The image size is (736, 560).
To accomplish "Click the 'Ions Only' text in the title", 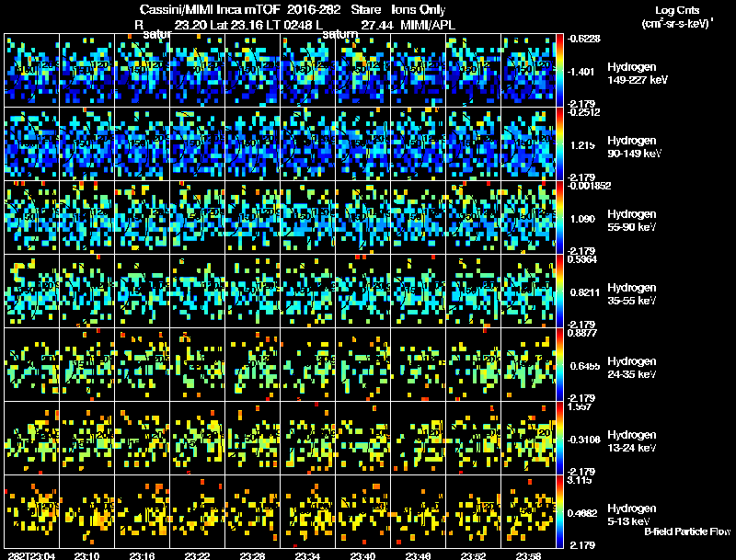I will 419,9.
